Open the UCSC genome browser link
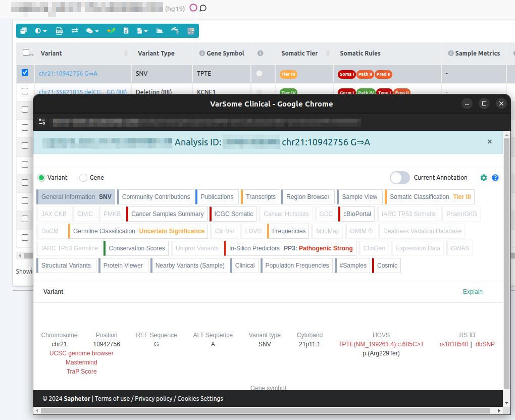 tap(81, 353)
